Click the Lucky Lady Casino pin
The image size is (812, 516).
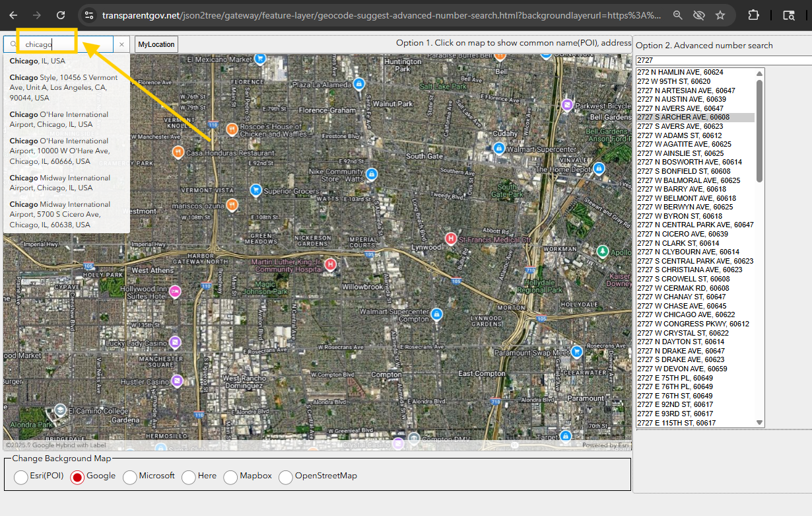coord(175,342)
